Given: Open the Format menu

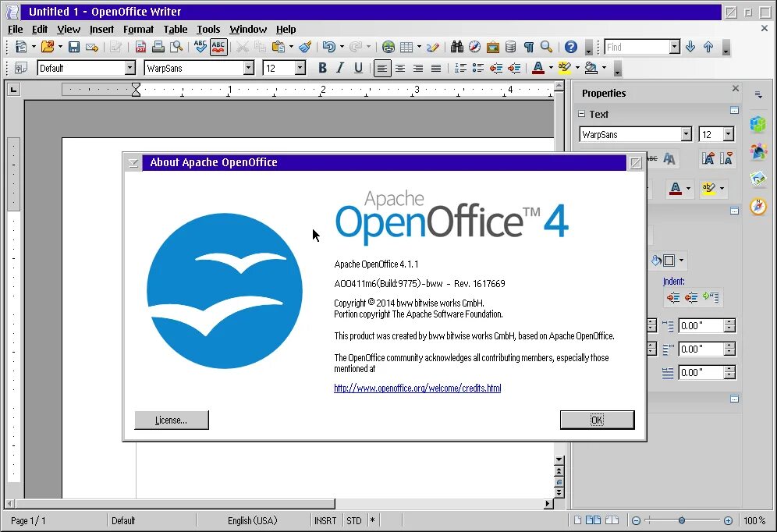Looking at the screenshot, I should pyautogui.click(x=138, y=29).
